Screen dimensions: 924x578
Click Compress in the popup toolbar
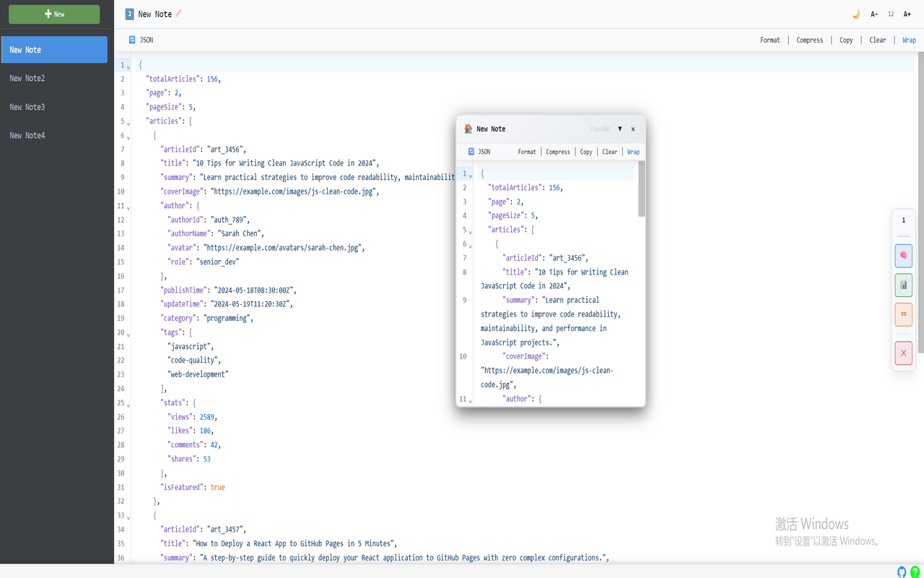tap(558, 152)
